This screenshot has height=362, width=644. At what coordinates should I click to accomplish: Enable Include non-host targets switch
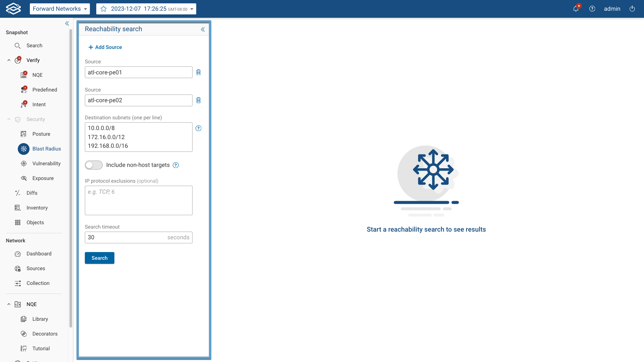[94, 165]
